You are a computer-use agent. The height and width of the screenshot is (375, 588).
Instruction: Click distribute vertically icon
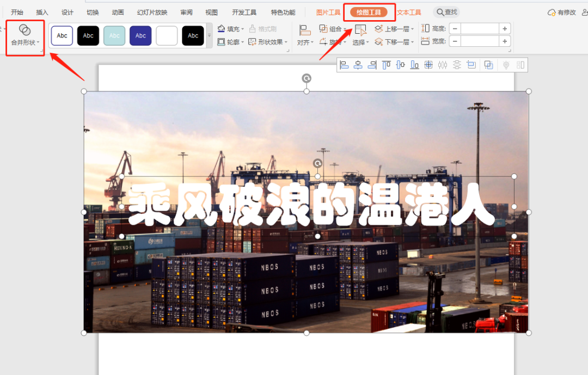tap(457, 65)
